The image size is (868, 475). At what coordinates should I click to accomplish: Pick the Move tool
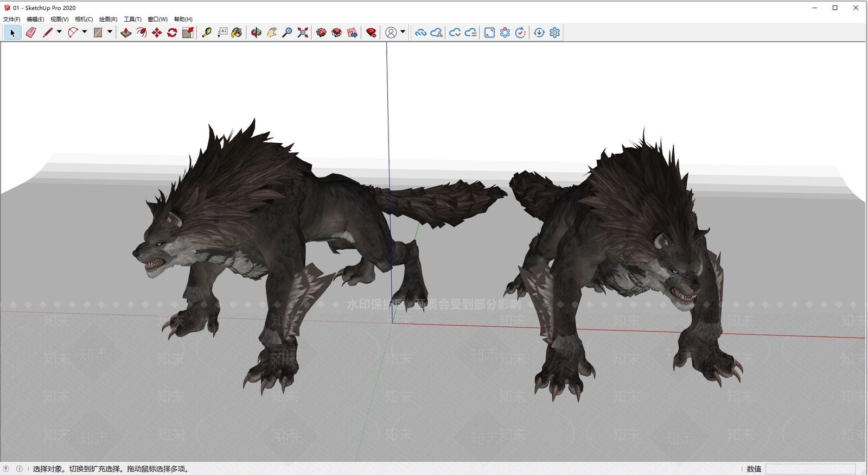(x=157, y=33)
